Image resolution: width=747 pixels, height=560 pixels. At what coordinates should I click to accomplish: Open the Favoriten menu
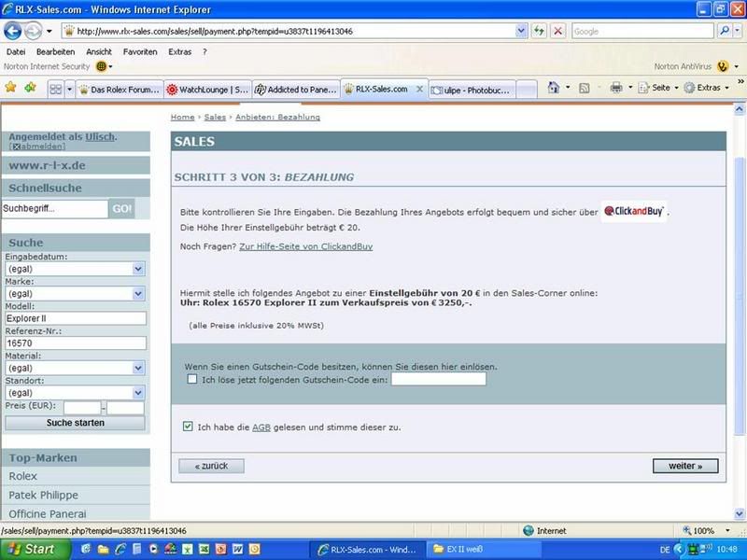(x=140, y=52)
